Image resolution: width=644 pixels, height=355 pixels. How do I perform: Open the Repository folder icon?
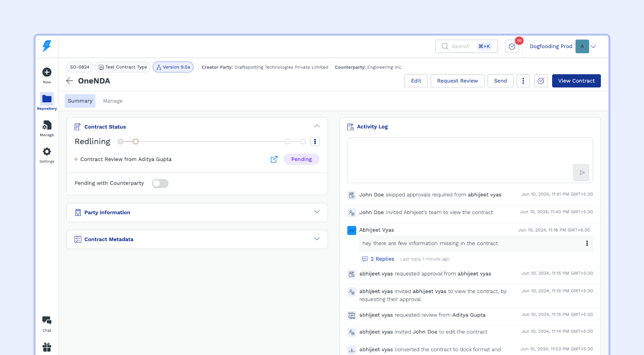click(47, 99)
